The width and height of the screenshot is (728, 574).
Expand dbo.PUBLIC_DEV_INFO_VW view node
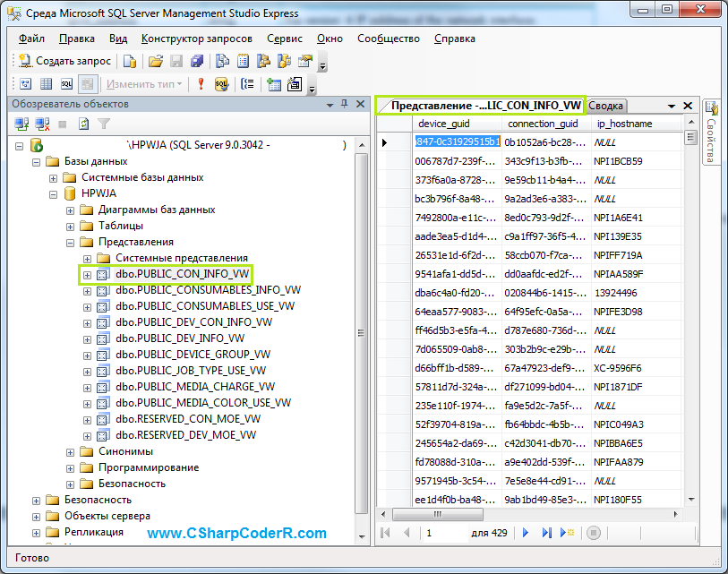[87, 339]
